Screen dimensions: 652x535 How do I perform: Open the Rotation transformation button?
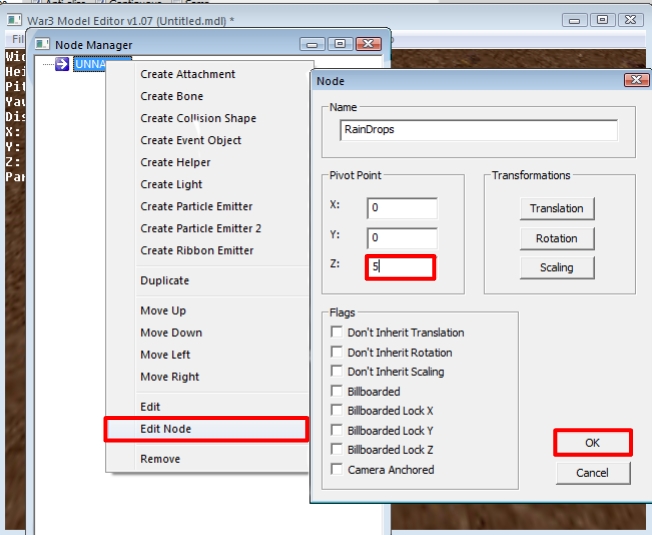click(x=557, y=238)
